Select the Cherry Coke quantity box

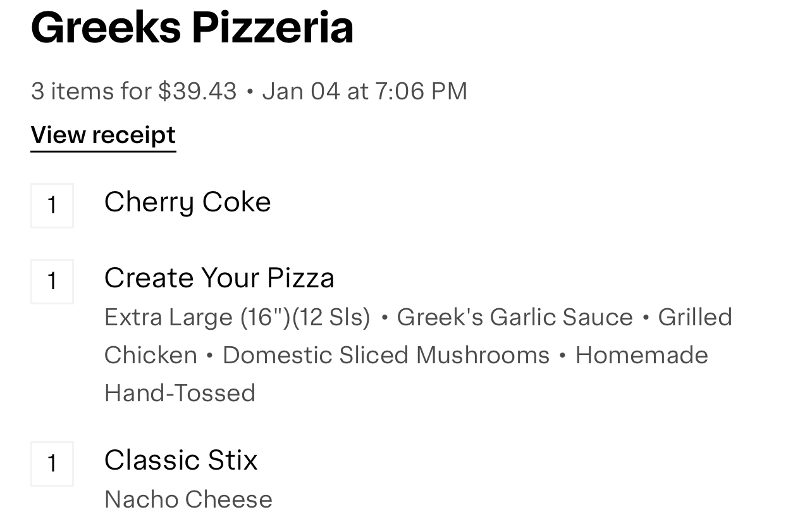click(52, 205)
